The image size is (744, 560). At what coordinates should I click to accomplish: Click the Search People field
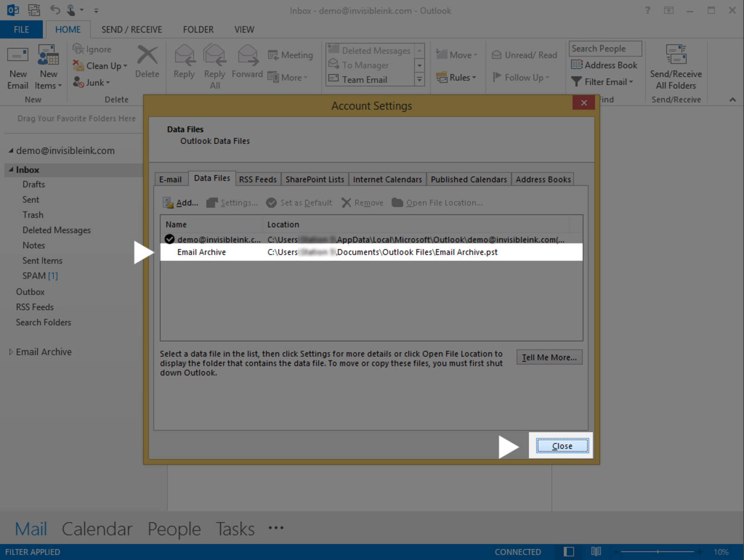click(x=605, y=49)
